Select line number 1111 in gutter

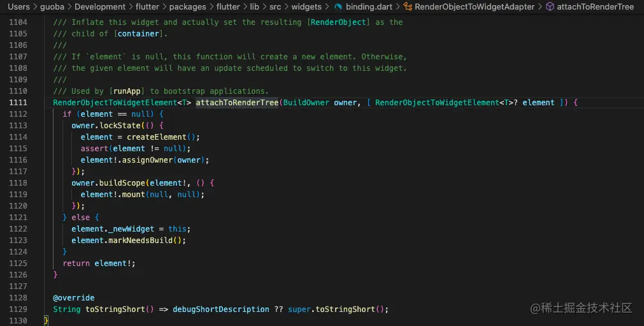[18, 103]
